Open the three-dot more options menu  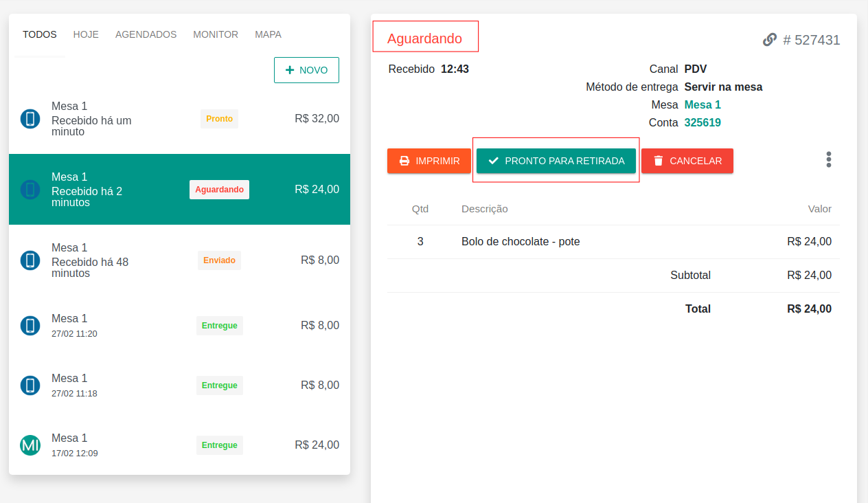[828, 159]
